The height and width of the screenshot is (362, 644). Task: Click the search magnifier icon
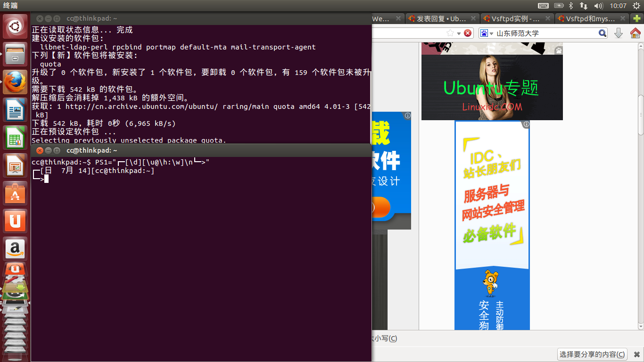click(x=603, y=33)
